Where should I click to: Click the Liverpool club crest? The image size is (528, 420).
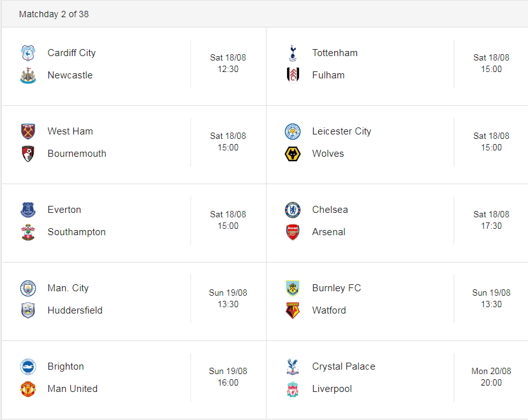click(x=293, y=389)
